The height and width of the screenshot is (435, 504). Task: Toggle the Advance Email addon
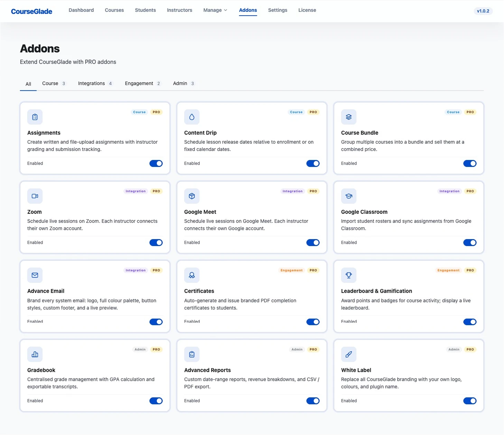coord(156,322)
